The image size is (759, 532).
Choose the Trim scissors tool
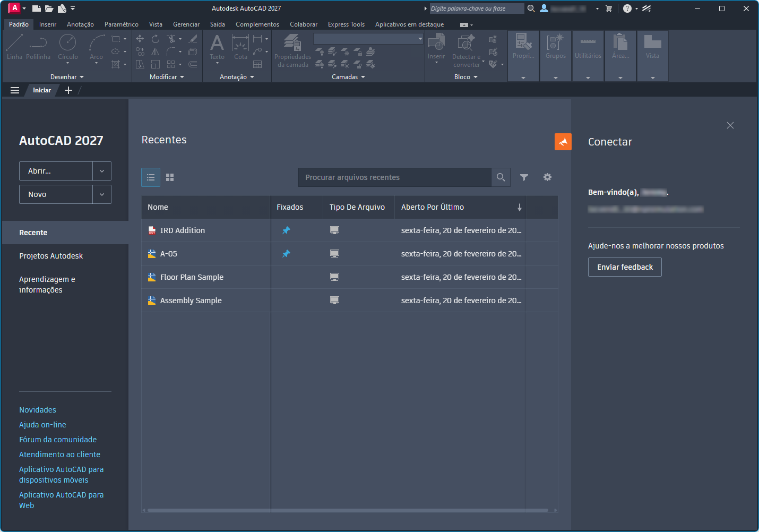click(x=171, y=39)
